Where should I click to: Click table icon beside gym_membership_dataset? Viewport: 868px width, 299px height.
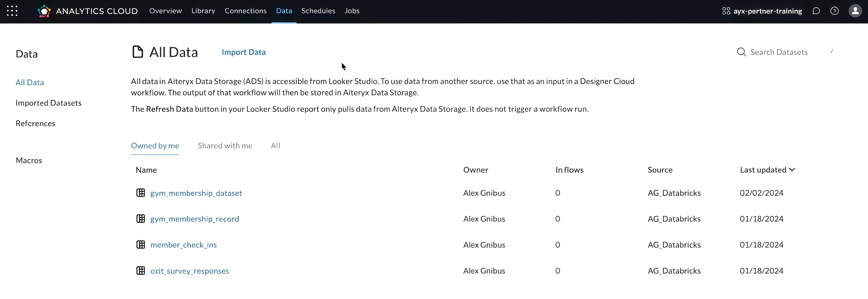click(140, 193)
